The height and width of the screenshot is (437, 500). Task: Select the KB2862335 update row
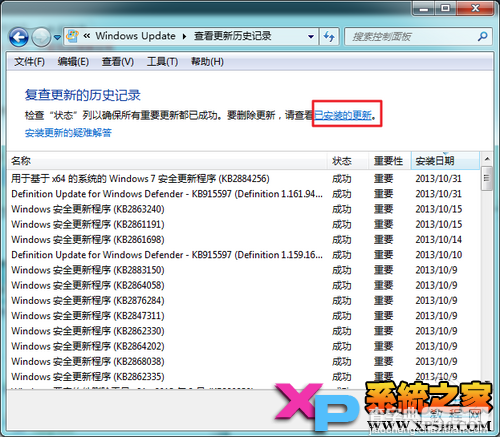pyautogui.click(x=243, y=377)
